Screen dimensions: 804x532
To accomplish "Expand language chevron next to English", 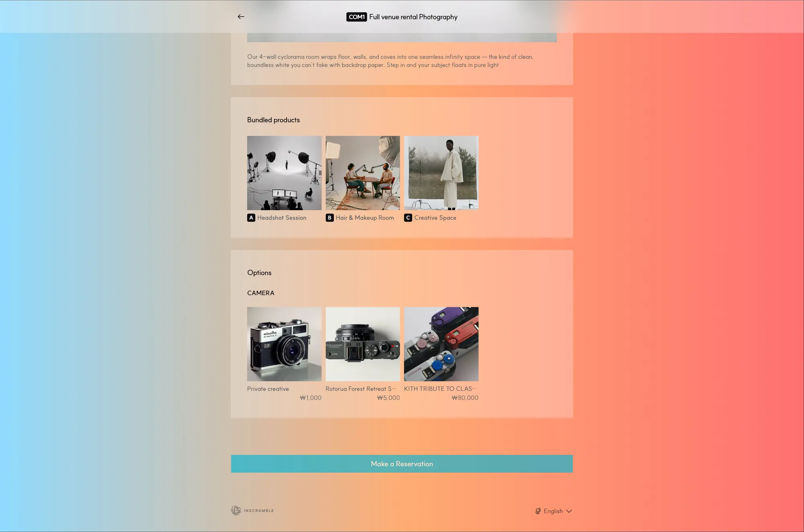I will (569, 511).
